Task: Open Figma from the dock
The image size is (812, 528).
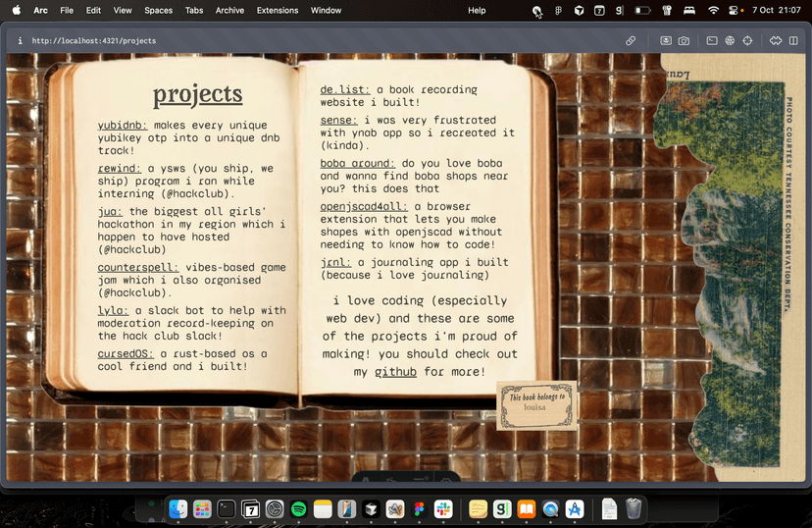Action: click(419, 508)
